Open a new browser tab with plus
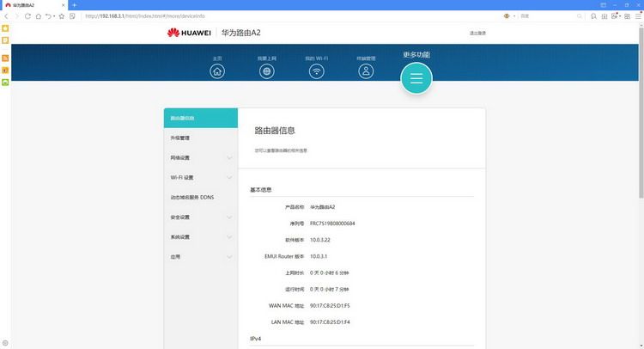Image resolution: width=644 pixels, height=349 pixels. point(75,5)
